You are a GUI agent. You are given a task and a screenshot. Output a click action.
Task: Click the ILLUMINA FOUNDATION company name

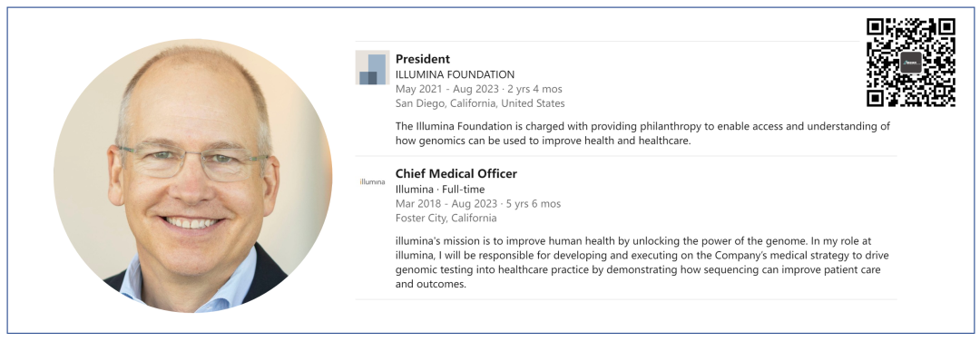coord(455,74)
